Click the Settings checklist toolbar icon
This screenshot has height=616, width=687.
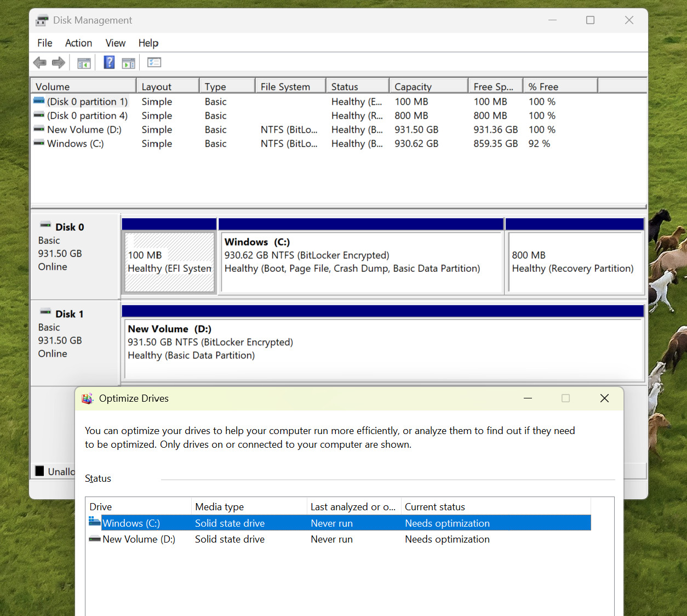[x=154, y=62]
